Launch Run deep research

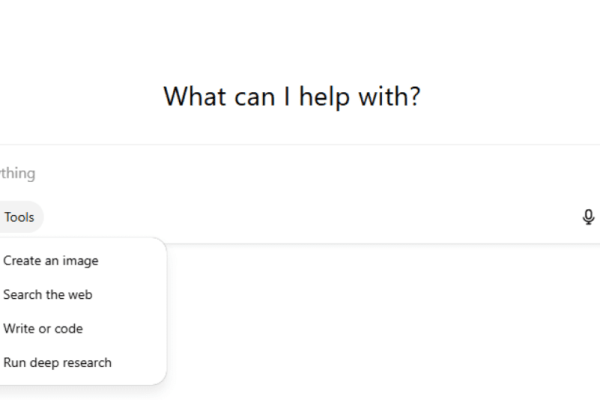pyautogui.click(x=57, y=363)
